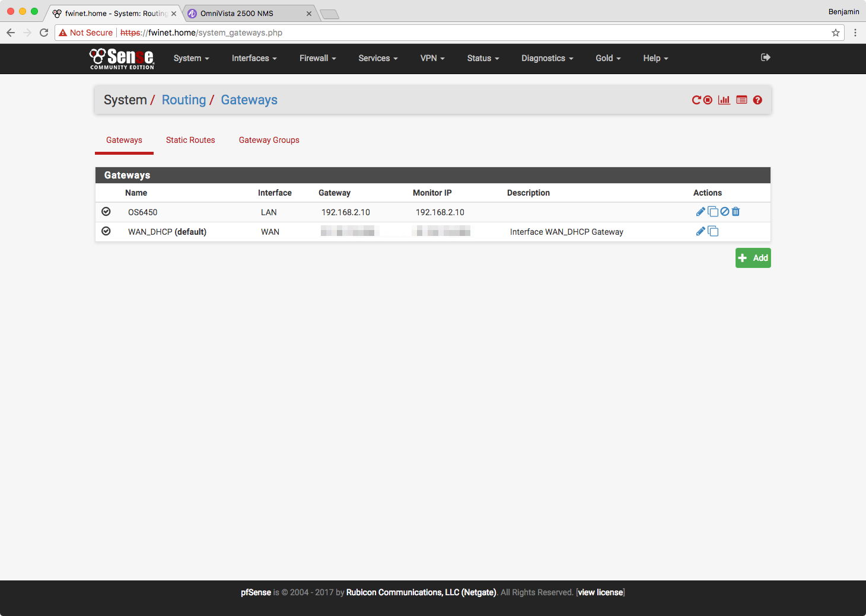The height and width of the screenshot is (616, 866).
Task: Copy the OS6450 gateway entry
Action: (713, 212)
